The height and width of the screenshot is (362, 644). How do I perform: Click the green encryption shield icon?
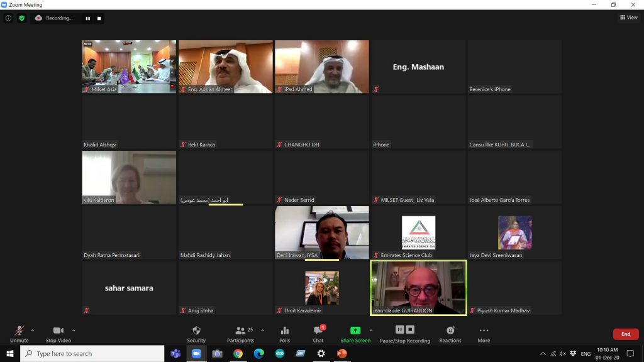(22, 18)
